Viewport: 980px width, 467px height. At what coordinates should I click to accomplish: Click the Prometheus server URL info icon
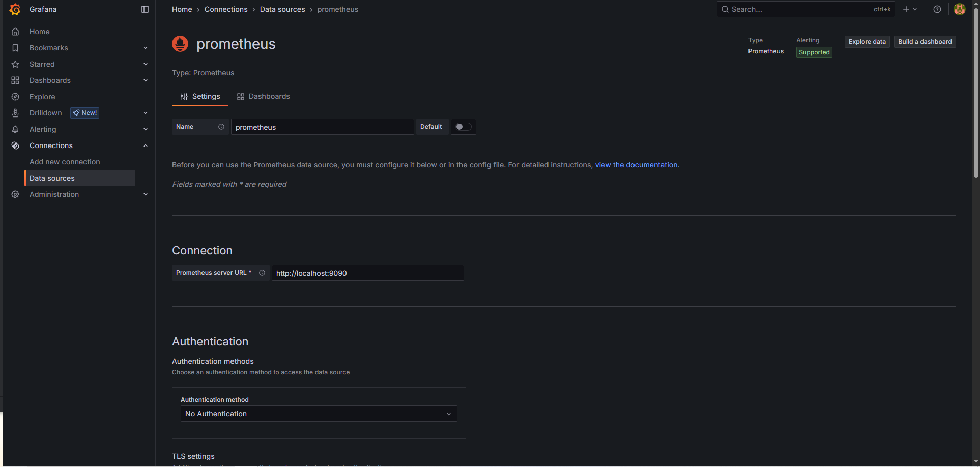coord(262,273)
